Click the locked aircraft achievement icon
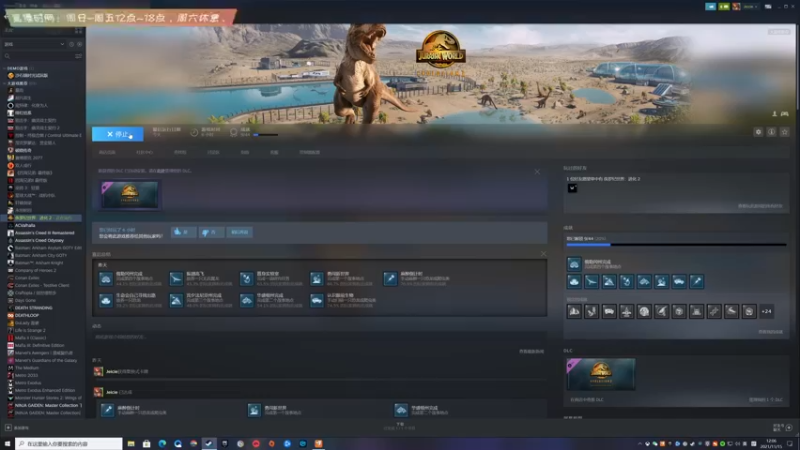Image resolution: width=800 pixels, height=450 pixels. (x=627, y=311)
